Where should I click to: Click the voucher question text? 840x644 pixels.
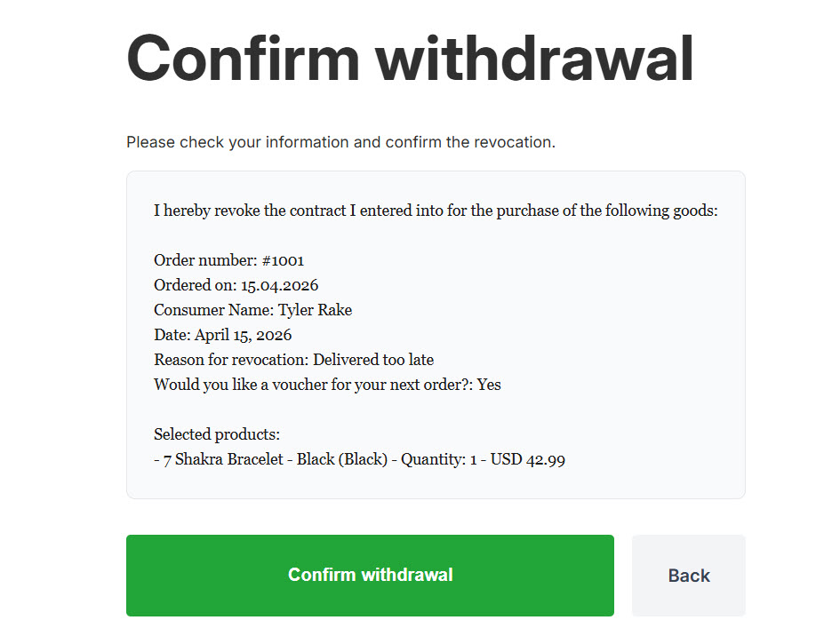[313, 385]
